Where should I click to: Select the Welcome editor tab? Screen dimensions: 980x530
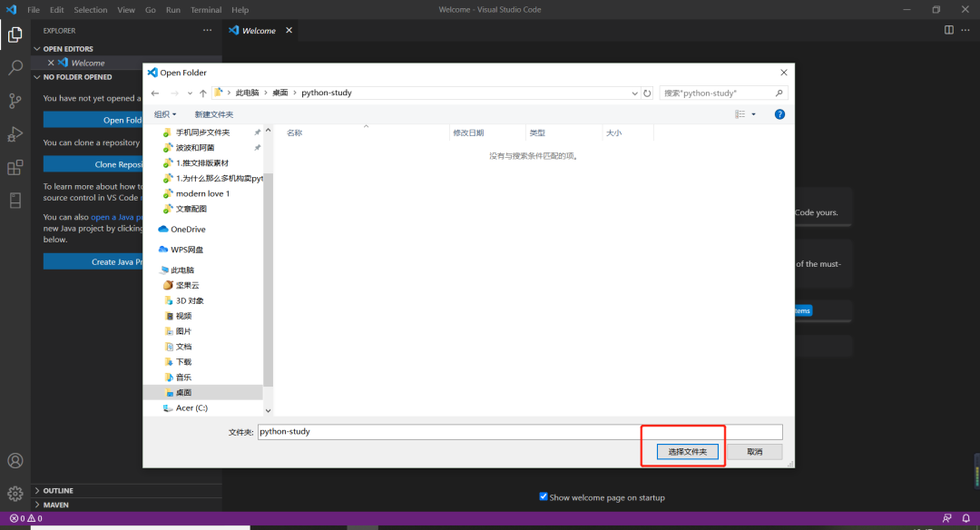point(259,30)
